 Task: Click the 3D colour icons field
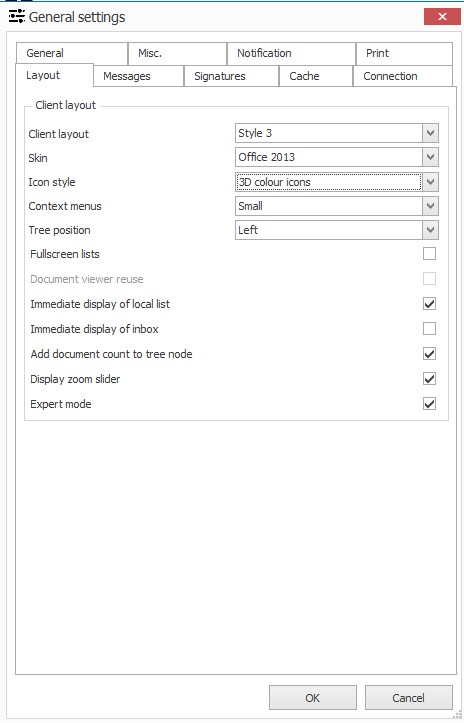click(x=328, y=182)
